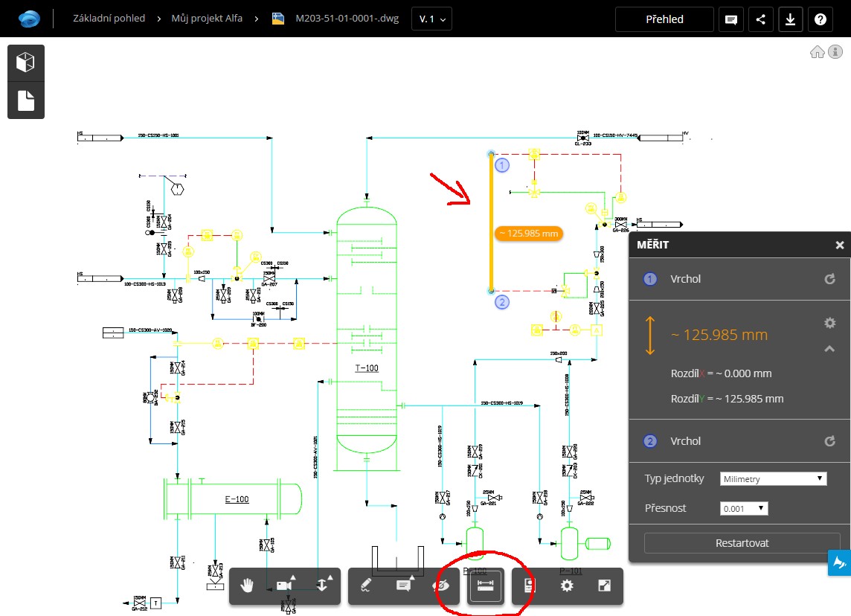Viewport: 851px width, 616px height.
Task: Open the Přesnost precision dropdown
Action: (x=744, y=509)
